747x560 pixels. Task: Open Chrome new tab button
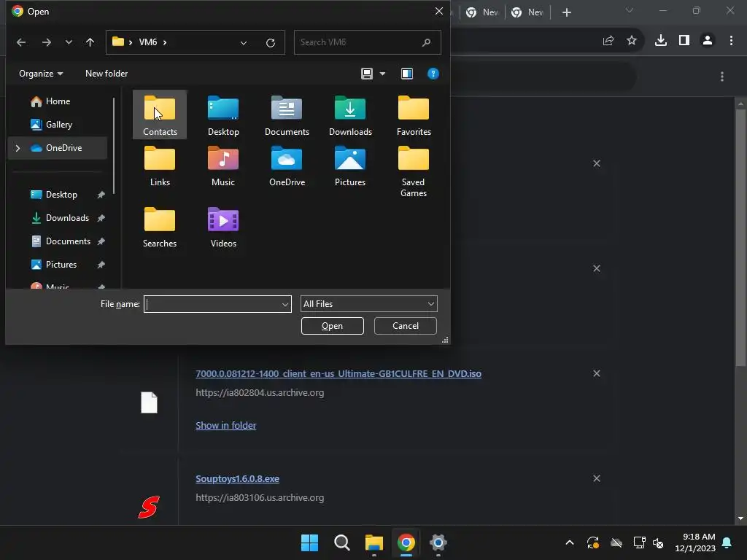[x=566, y=12]
